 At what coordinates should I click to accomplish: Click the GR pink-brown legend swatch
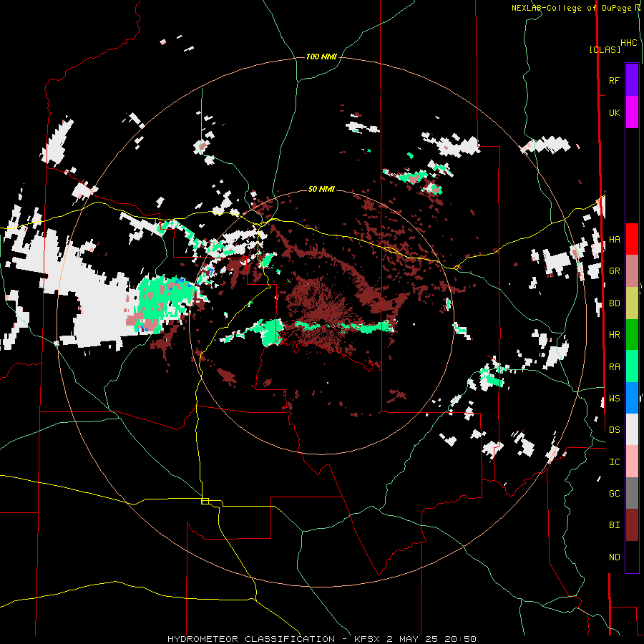point(632,271)
